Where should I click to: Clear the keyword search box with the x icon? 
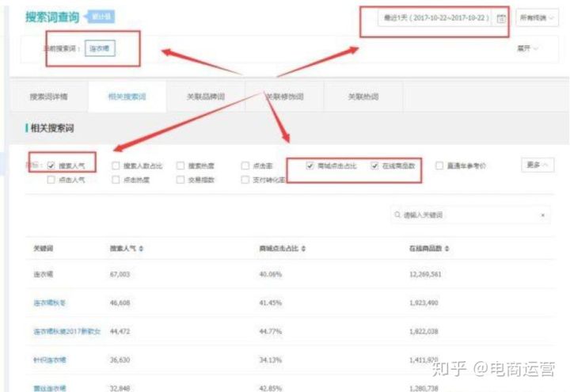pyautogui.click(x=543, y=215)
